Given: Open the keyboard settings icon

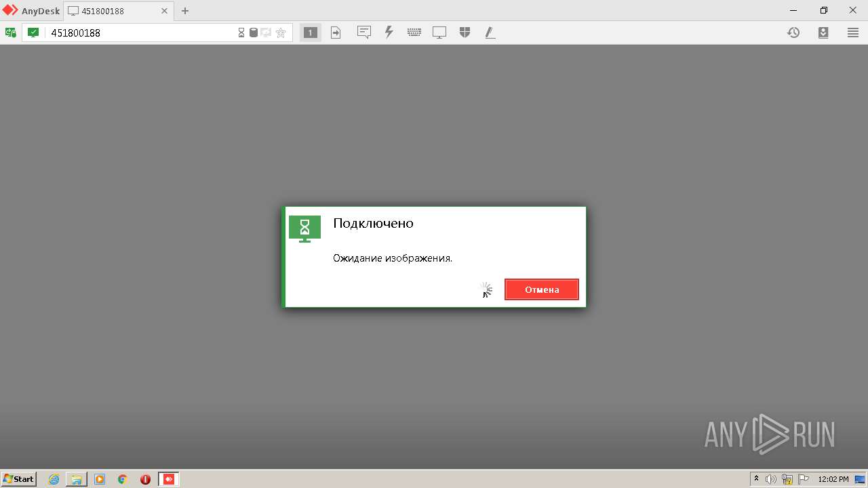Looking at the screenshot, I should [x=414, y=32].
